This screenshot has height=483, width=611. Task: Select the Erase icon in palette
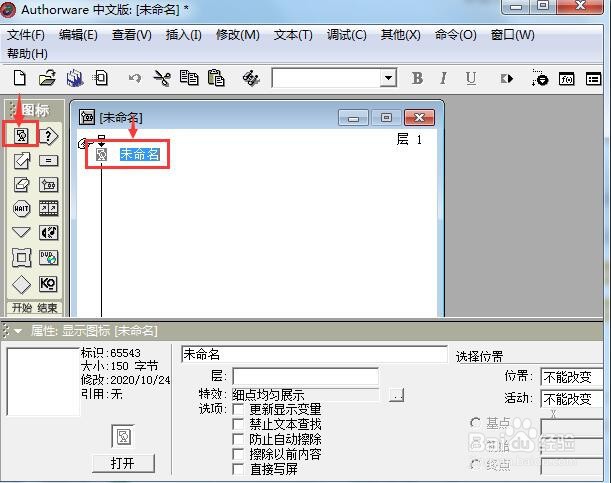[x=21, y=184]
